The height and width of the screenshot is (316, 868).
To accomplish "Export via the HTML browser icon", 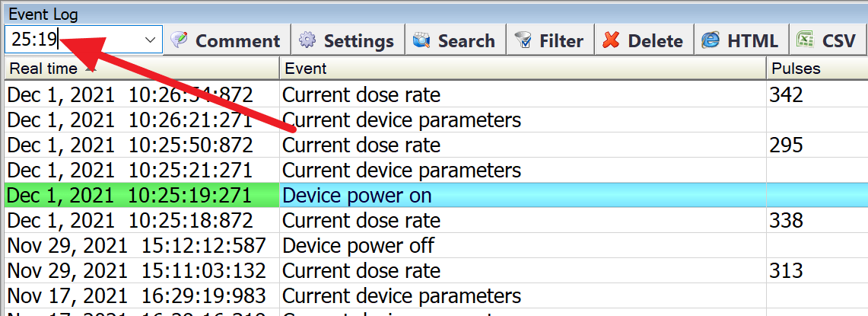I will (x=711, y=40).
